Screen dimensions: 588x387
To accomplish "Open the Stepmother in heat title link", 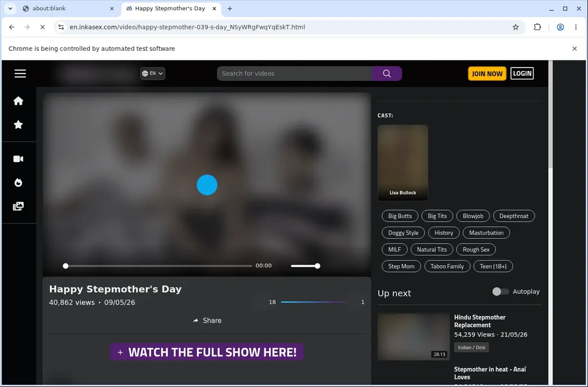I will 490,373.
